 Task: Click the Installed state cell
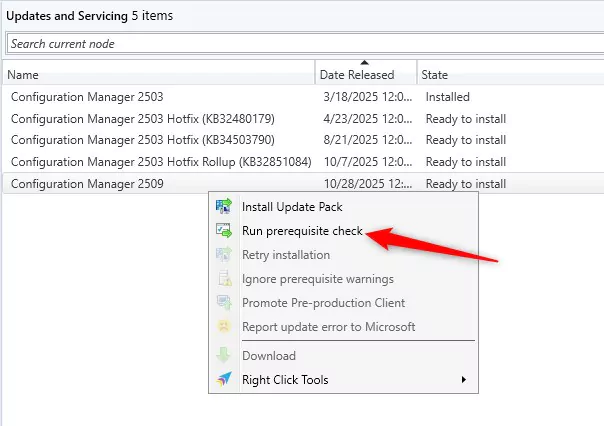coord(448,97)
